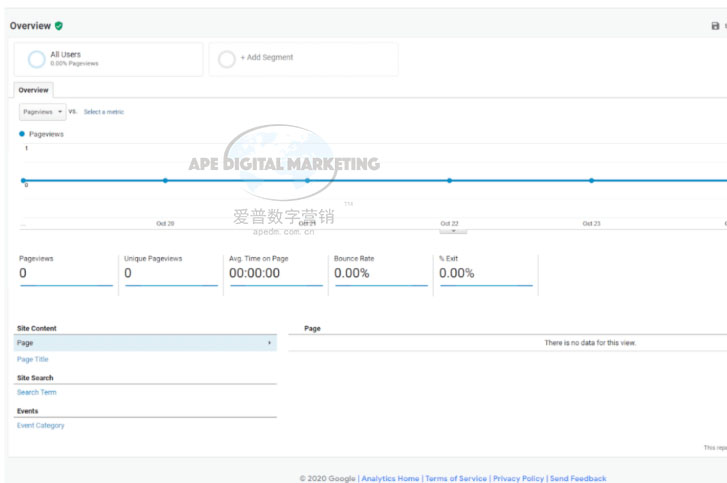
Task: Click the green verified shield icon
Action: [59, 26]
